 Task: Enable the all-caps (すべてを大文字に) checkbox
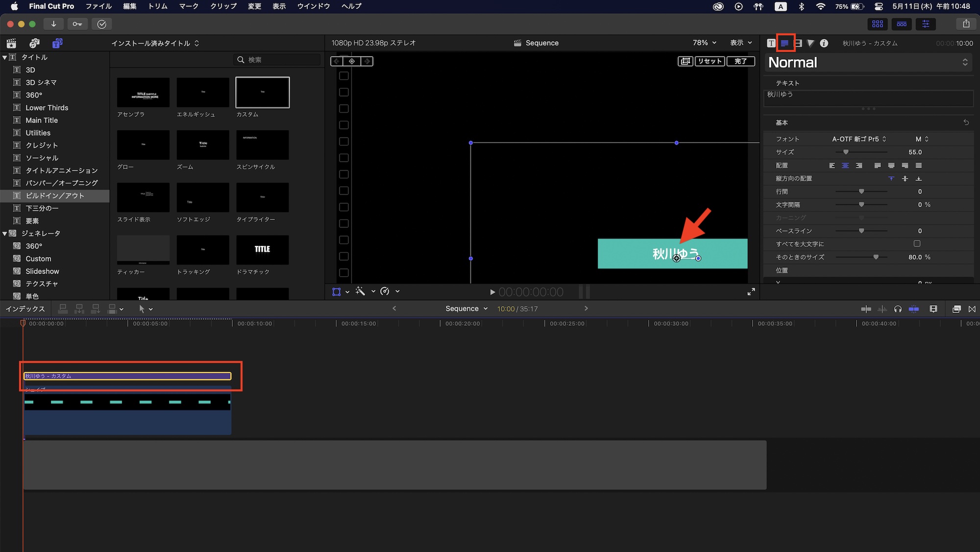917,243
